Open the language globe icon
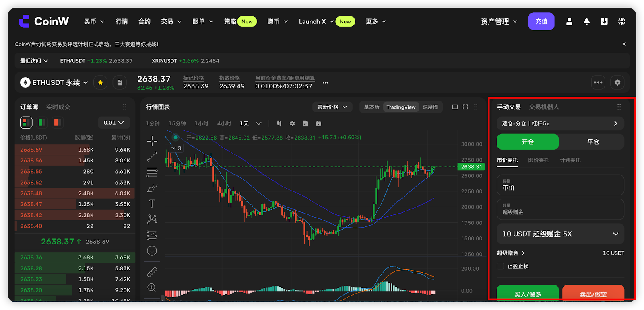Image resolution: width=644 pixels, height=310 pixels. (622, 21)
